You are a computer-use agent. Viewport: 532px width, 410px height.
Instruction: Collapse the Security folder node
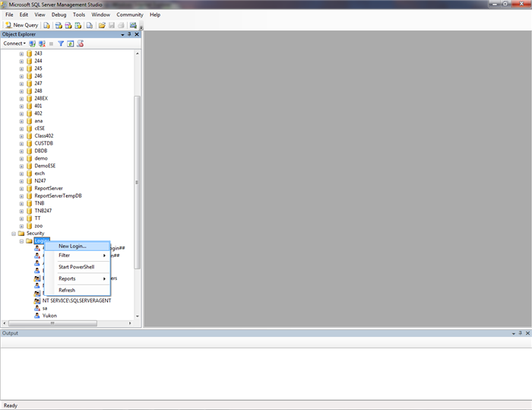pos(14,234)
